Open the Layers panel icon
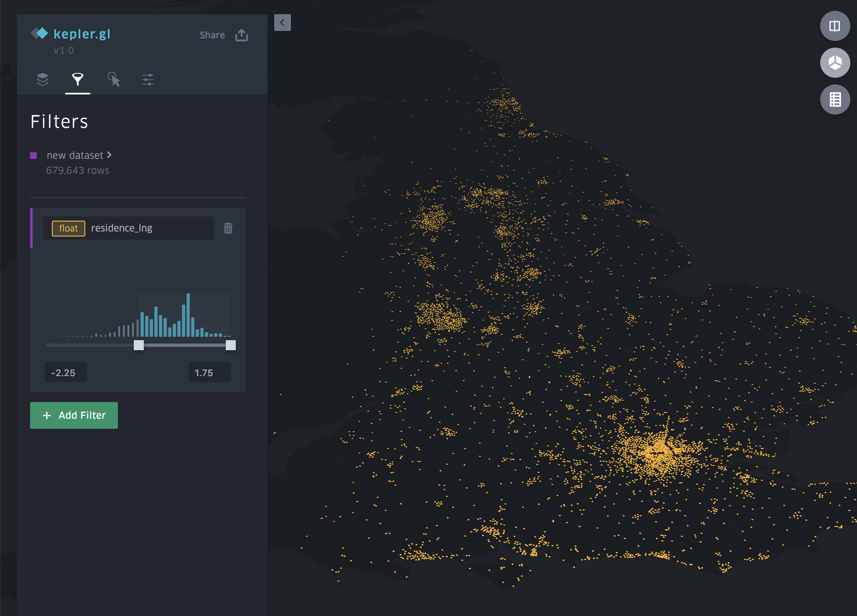The width and height of the screenshot is (857, 616). (x=42, y=79)
